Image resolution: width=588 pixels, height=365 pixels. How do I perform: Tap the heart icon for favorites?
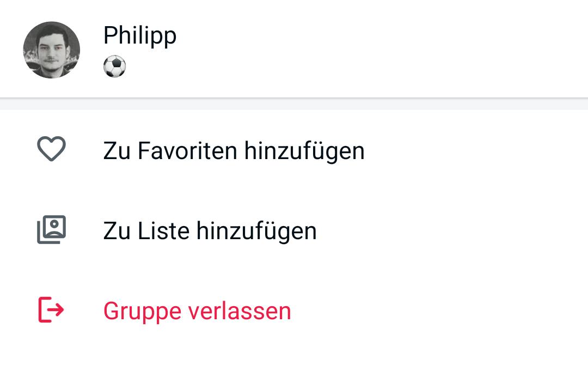51,149
